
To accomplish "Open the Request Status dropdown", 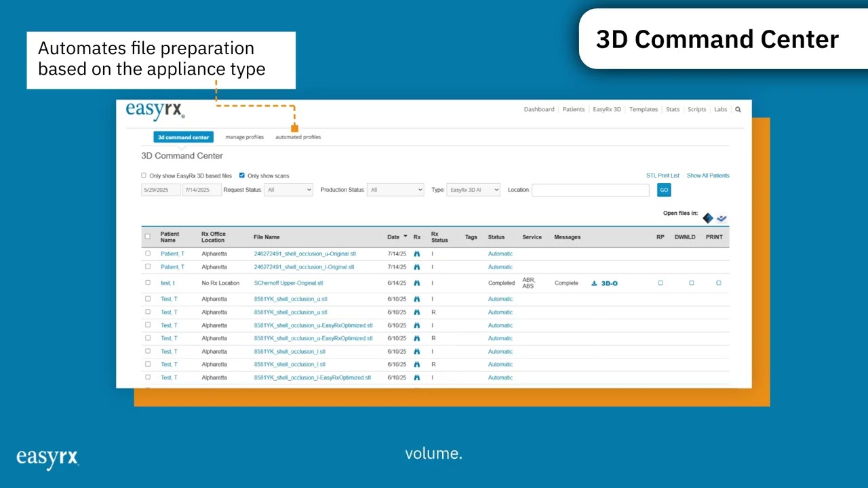I will (288, 190).
